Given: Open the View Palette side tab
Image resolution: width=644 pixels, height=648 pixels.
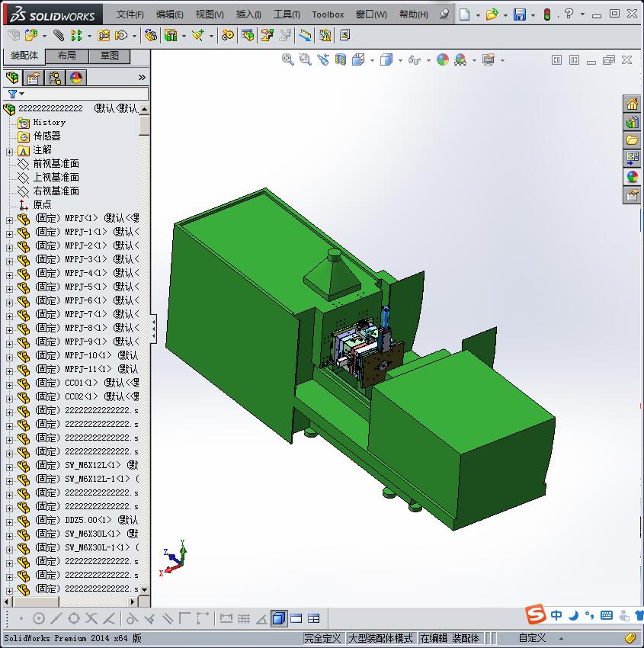Looking at the screenshot, I should [632, 159].
